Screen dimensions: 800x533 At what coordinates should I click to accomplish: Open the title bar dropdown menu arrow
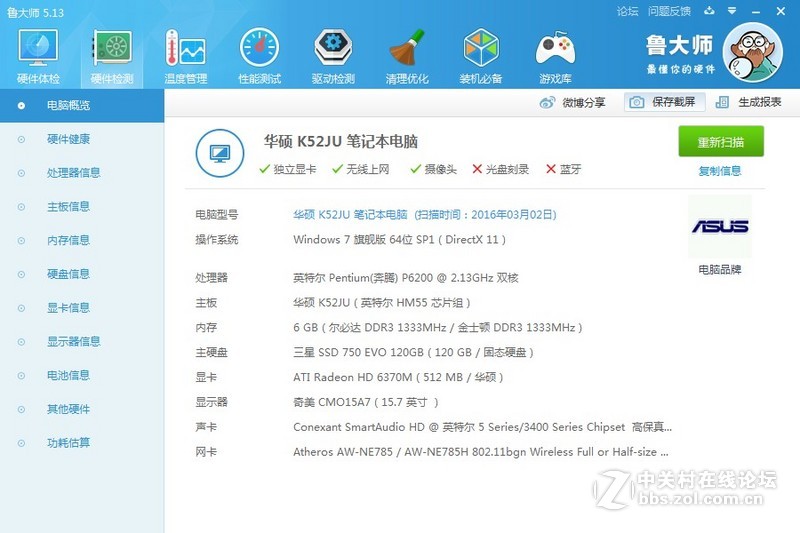(x=732, y=11)
